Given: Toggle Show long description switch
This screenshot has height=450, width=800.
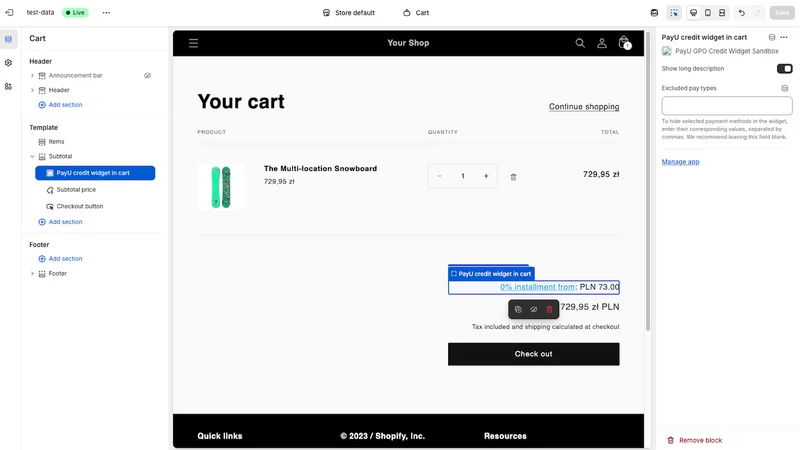Looking at the screenshot, I should 784,68.
